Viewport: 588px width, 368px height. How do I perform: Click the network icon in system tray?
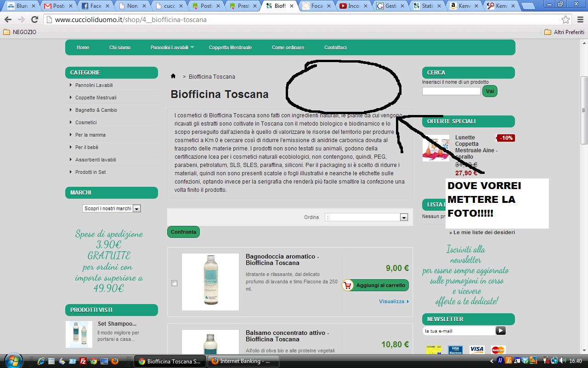pyautogui.click(x=554, y=361)
